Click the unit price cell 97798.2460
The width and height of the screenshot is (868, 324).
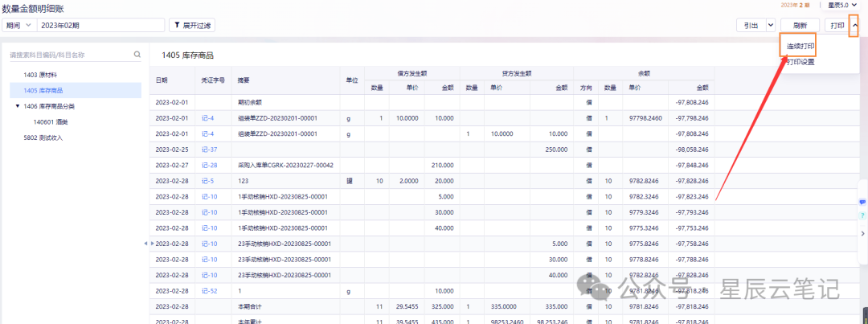click(x=645, y=118)
